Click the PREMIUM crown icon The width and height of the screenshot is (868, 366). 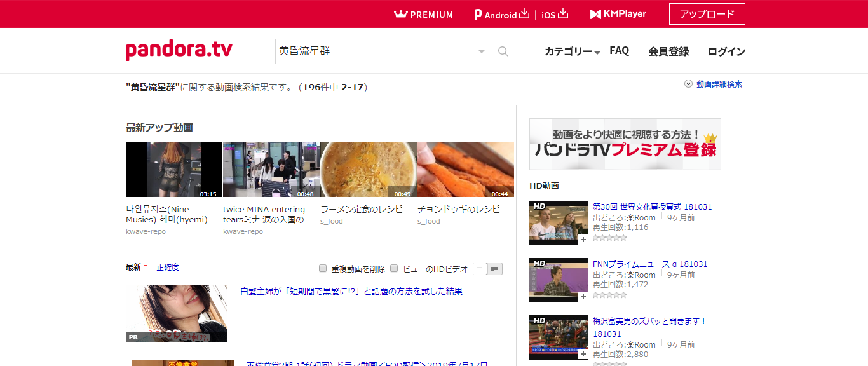point(400,14)
